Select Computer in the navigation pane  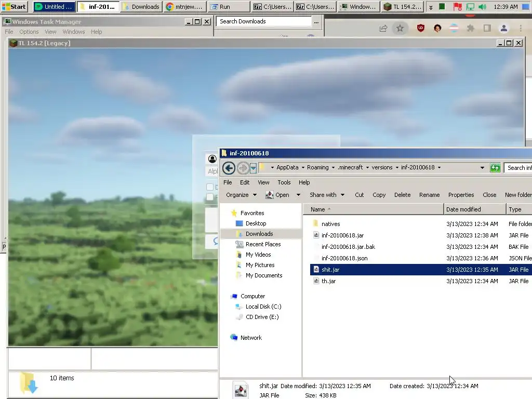[x=253, y=296]
